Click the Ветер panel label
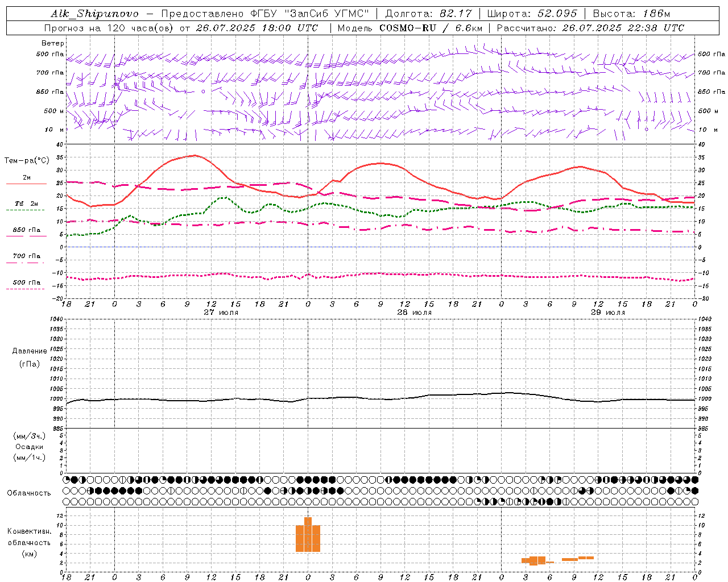Screen dimensions: 728x582 click(52, 43)
